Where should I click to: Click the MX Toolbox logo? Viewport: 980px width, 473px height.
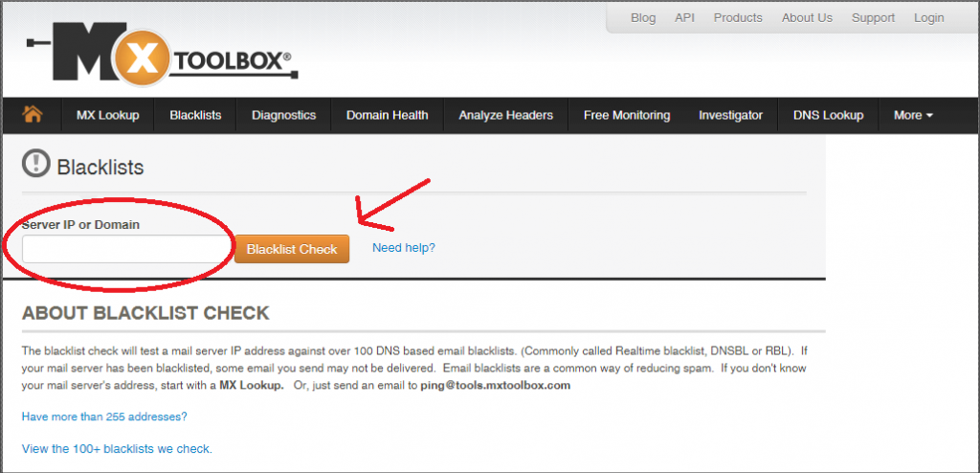(163, 53)
